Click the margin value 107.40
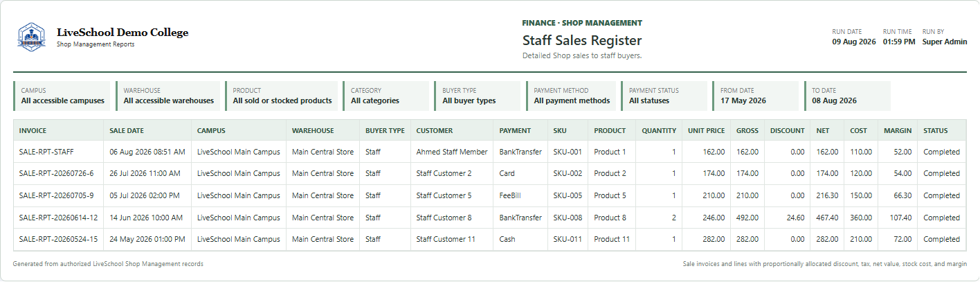Viewport: 980px width, 282px height. [x=900, y=218]
